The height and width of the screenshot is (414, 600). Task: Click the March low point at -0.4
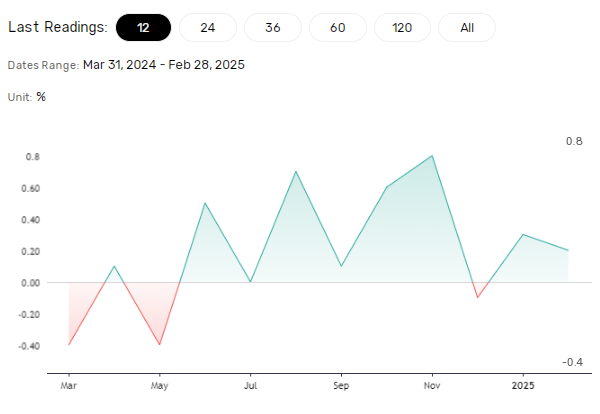click(69, 344)
